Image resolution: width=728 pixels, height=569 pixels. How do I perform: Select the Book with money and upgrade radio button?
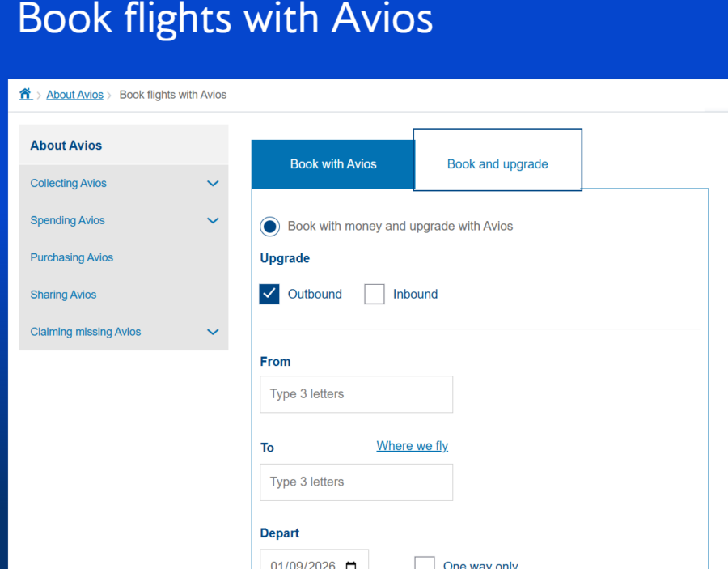[269, 227]
